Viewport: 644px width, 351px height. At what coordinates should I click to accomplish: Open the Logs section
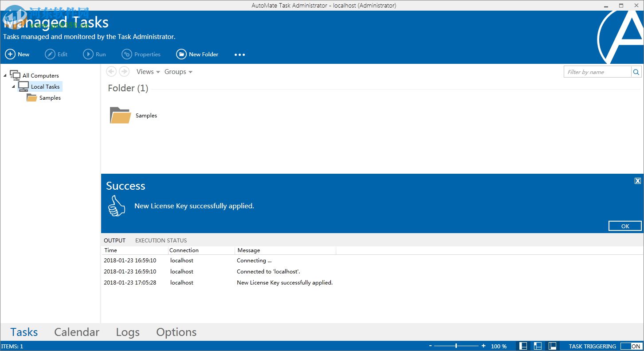pos(128,332)
